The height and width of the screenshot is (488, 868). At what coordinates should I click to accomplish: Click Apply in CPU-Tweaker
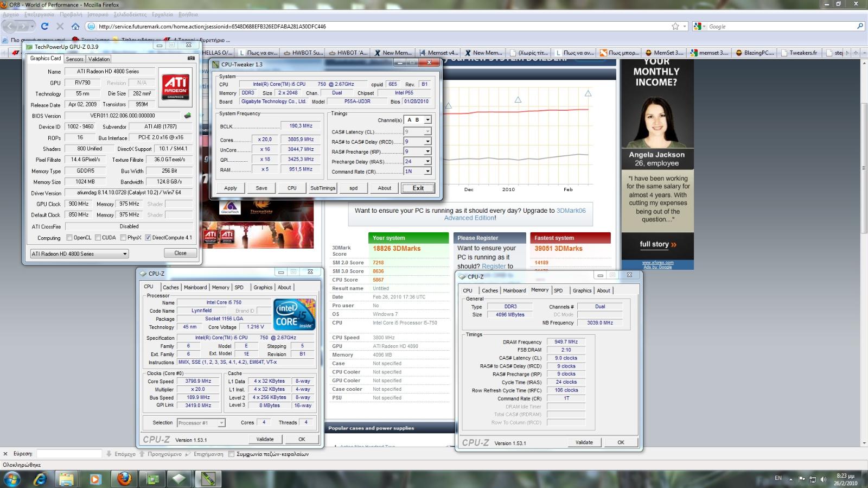[231, 188]
